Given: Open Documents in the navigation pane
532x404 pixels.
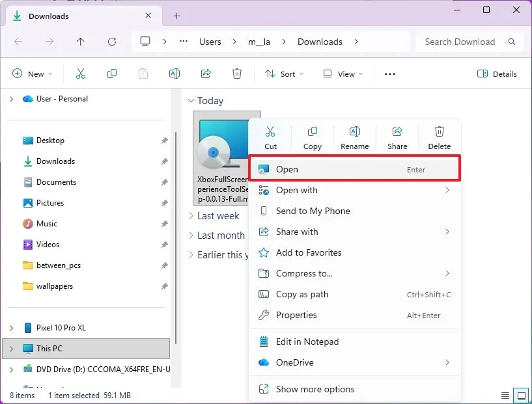Looking at the screenshot, I should pyautogui.click(x=56, y=182).
